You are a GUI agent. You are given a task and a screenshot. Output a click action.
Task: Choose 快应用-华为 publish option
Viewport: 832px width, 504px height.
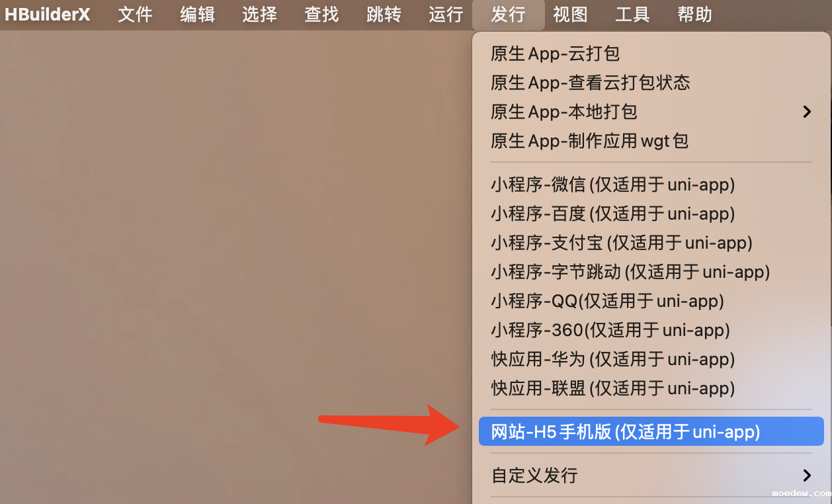651,359
